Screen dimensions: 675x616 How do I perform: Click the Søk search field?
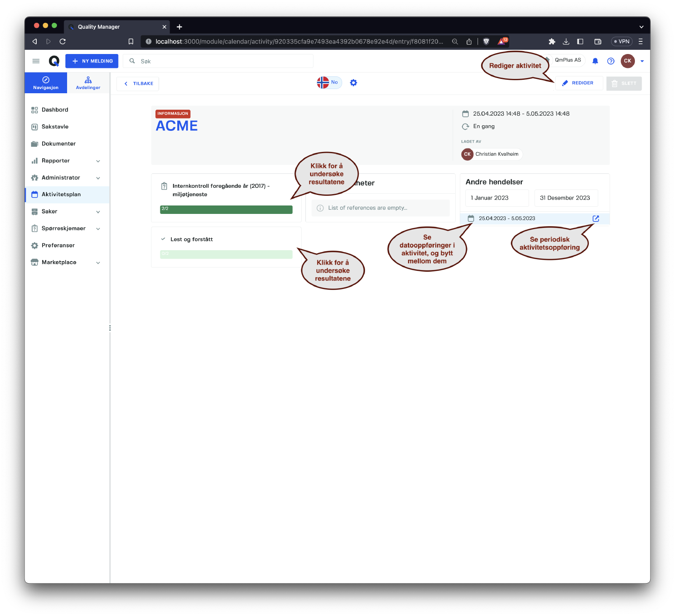coord(224,61)
